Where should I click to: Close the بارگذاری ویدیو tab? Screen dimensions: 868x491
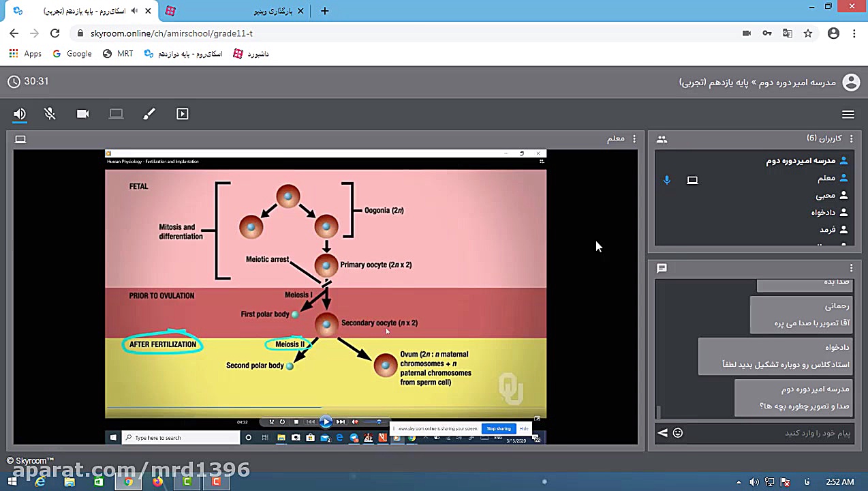coord(302,11)
